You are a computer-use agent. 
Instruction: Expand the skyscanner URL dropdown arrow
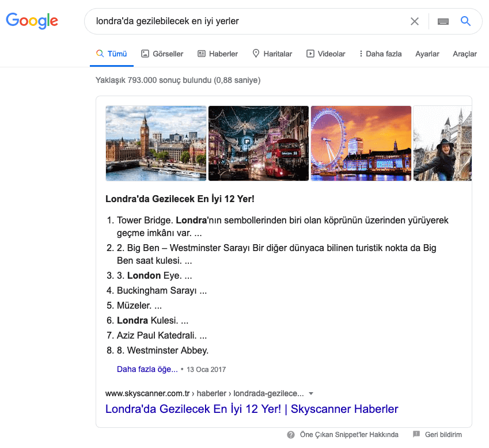point(310,393)
